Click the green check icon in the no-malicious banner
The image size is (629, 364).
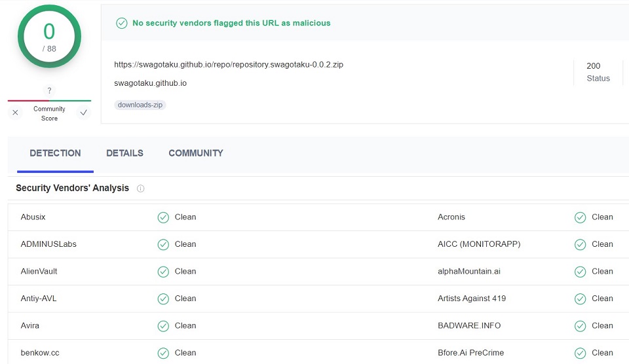122,24
